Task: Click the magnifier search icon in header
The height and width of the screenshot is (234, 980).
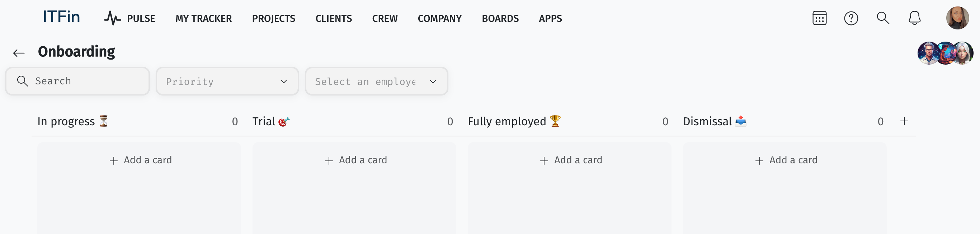Action: click(x=882, y=18)
